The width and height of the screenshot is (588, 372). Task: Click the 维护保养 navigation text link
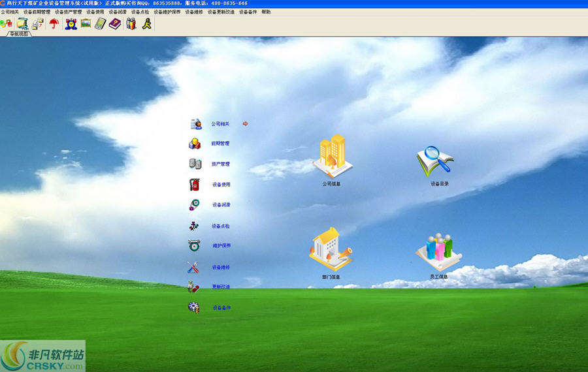click(x=221, y=246)
